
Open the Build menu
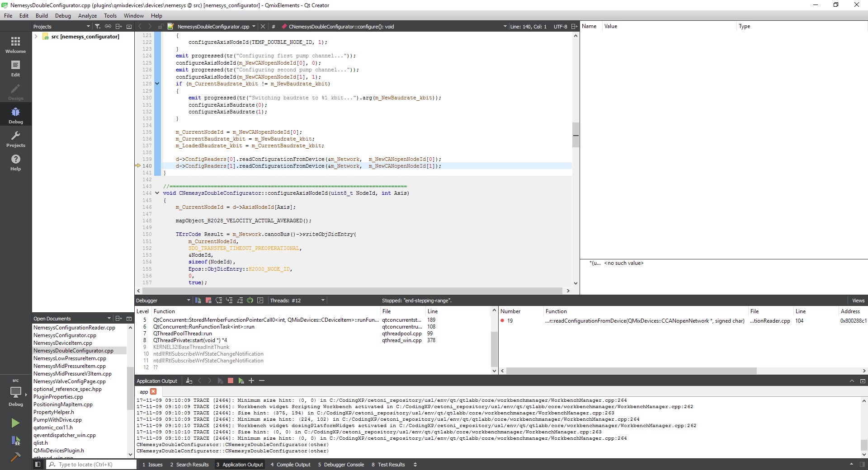(x=42, y=15)
